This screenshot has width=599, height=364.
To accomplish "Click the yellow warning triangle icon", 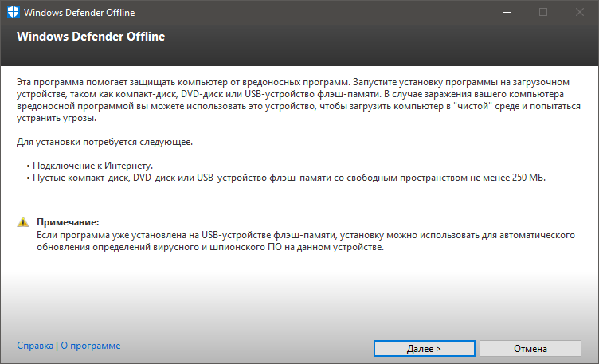I will tap(23, 222).
